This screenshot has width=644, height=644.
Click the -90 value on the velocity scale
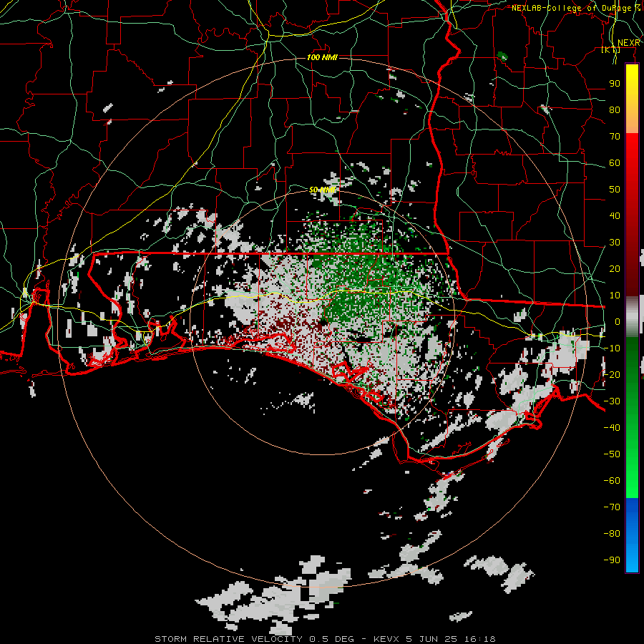612,560
